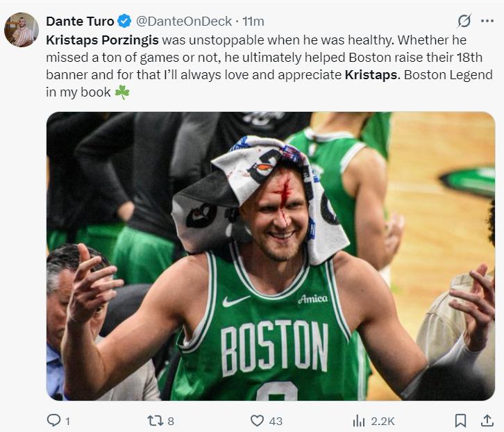Open the Boston player photo
Image resolution: width=504 pixels, height=432 pixels.
(x=271, y=256)
